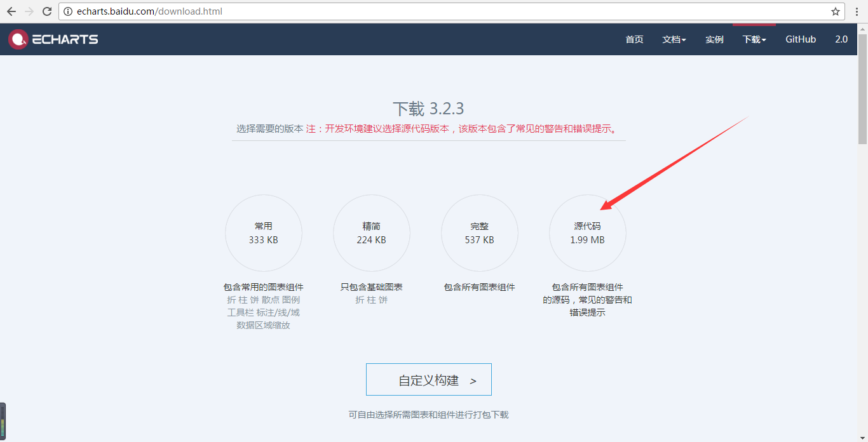
Task: Bookmark page using the star icon
Action: point(836,11)
